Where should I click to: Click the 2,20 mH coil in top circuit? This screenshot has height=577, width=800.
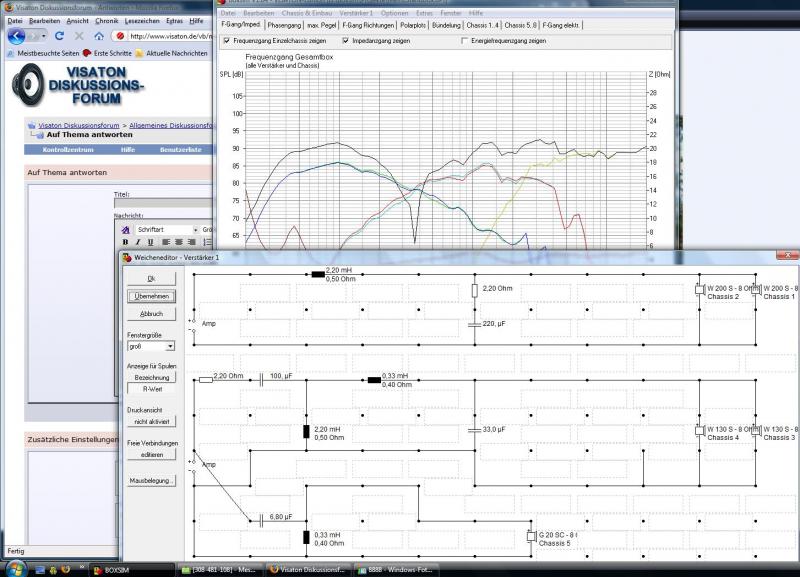point(319,273)
